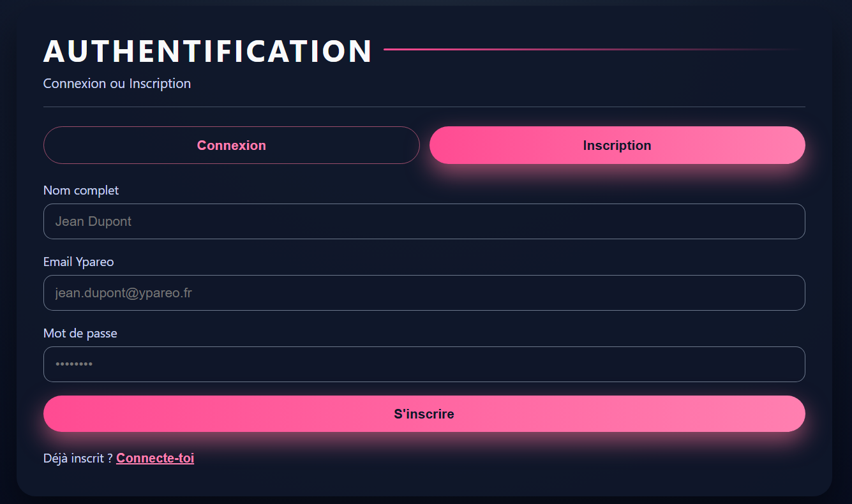
Task: Click the "Jean Dupont" placeholder text
Action: 93,221
